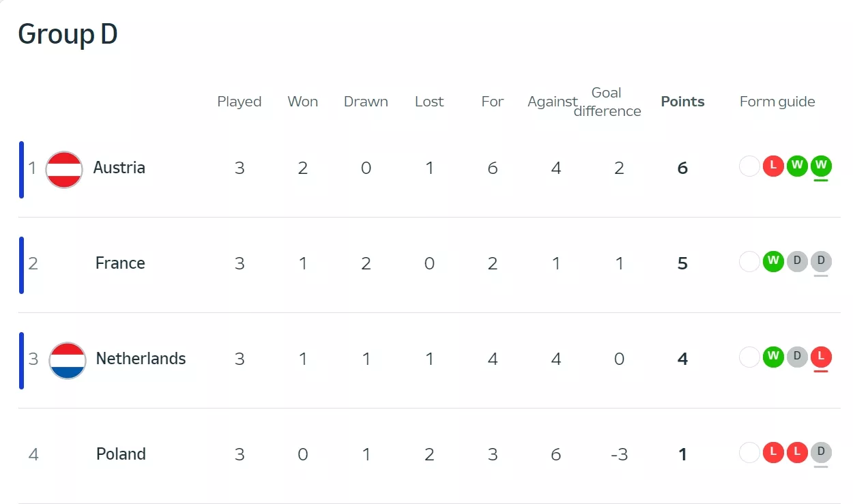Click Poland's grey D form badge
The height and width of the screenshot is (504, 853).
coord(821,452)
